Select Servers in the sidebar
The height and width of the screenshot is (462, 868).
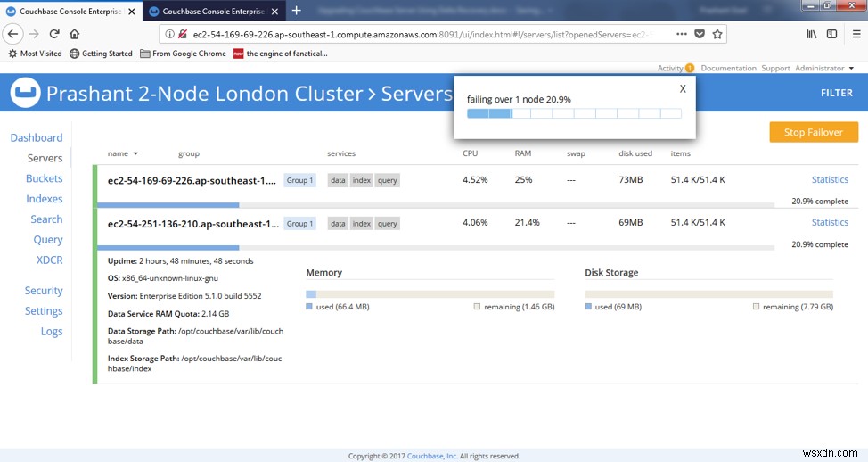[45, 158]
